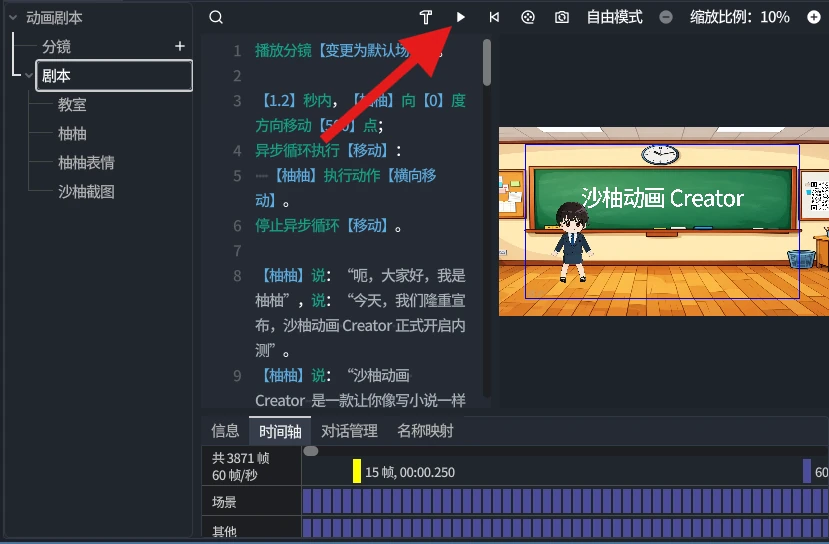Click the script editor vertical scrollbar

487,62
